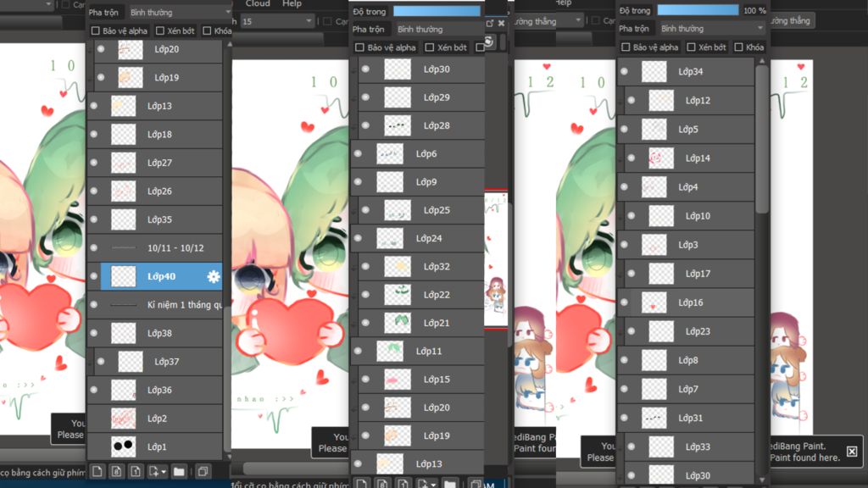Select the 'Kỉ niệm 1 tháng' text layer
Image resolution: width=868 pixels, height=488 pixels.
[154, 304]
